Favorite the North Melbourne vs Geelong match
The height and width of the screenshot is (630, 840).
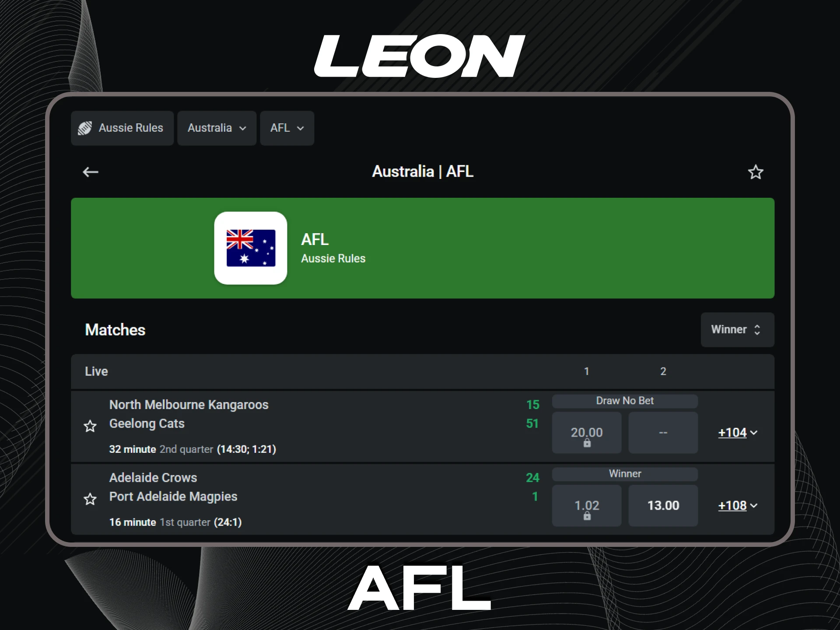point(90,426)
